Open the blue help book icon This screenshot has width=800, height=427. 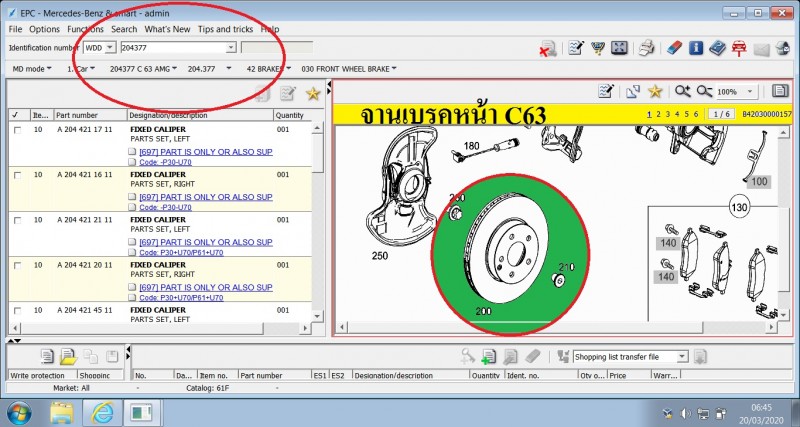tap(717, 48)
